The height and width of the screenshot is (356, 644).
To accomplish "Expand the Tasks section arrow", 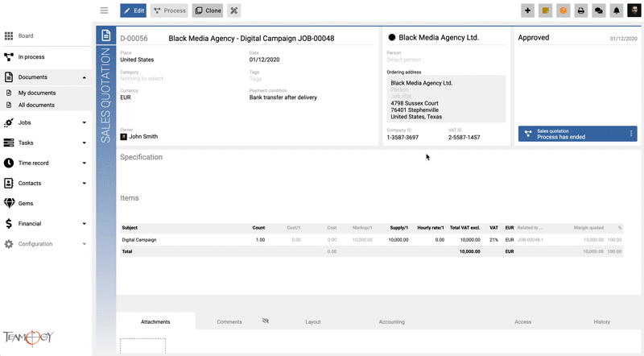I will click(85, 143).
